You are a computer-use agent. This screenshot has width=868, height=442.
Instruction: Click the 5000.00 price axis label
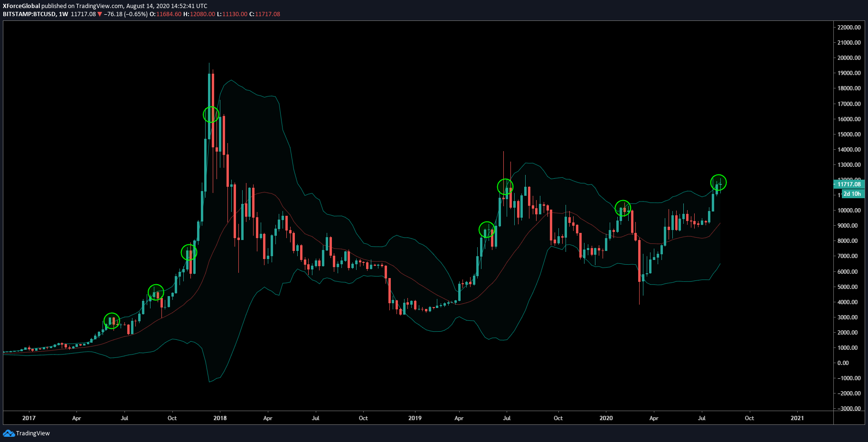[x=848, y=287]
